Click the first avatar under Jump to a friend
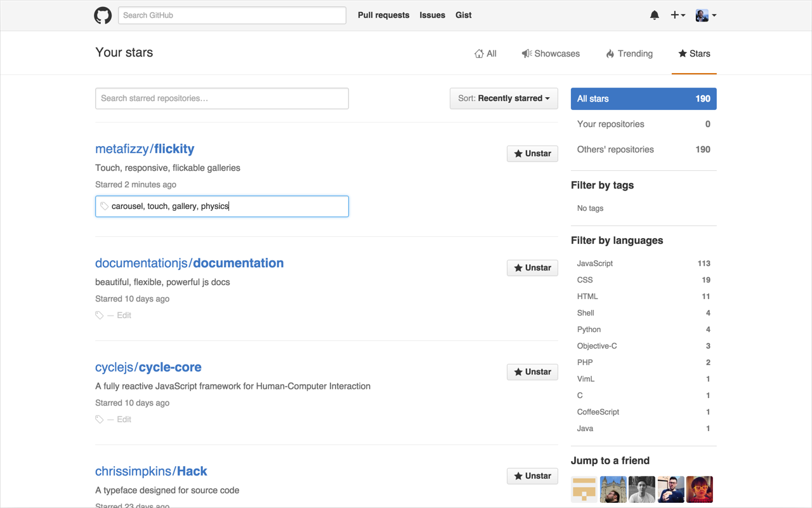 tap(584, 489)
